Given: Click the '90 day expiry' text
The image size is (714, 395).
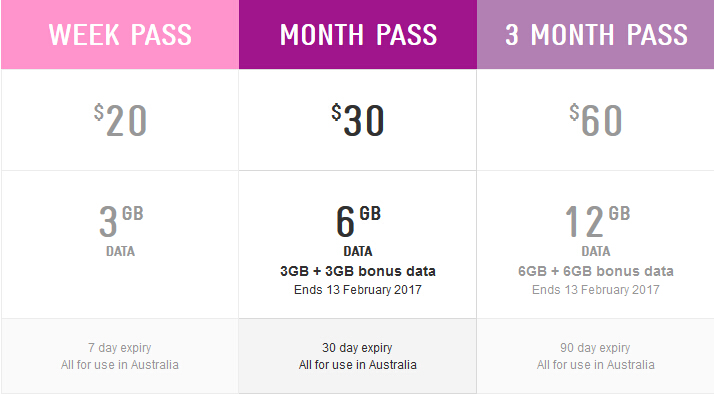Looking at the screenshot, I should (595, 348).
